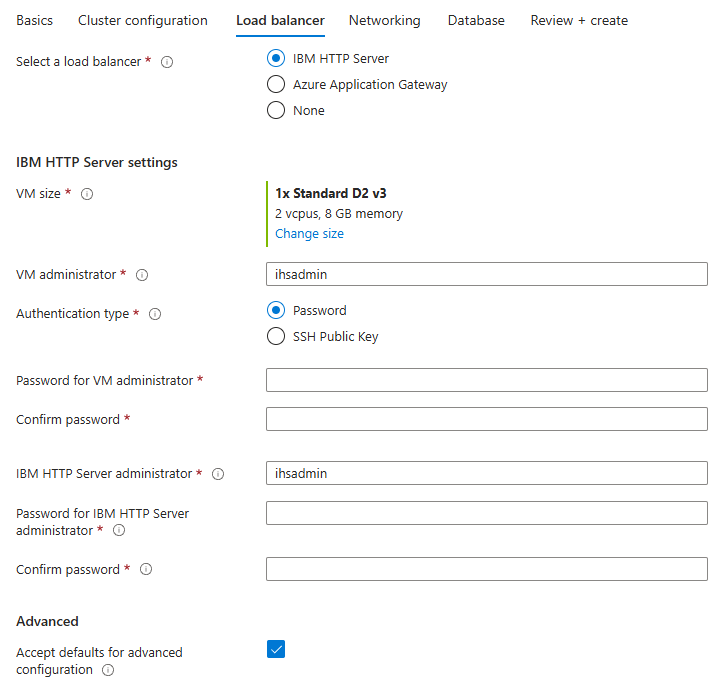Open the Basics tab
Screen dimensions: 725x691
pyautogui.click(x=35, y=20)
